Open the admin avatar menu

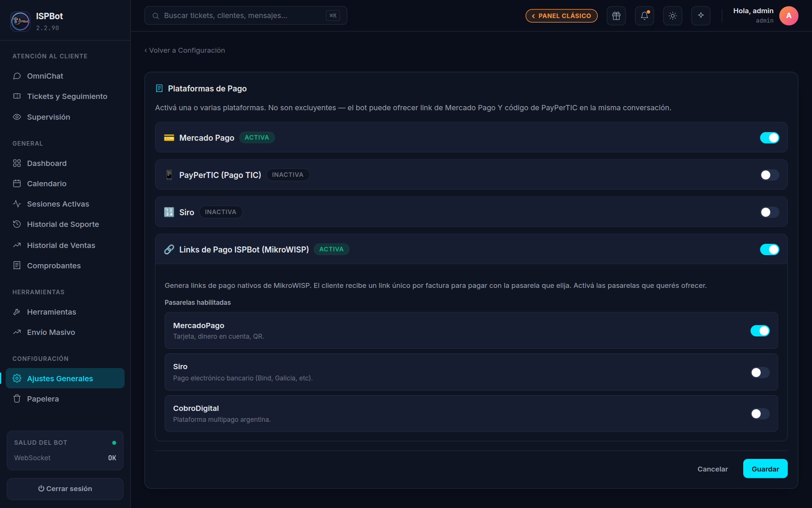point(789,16)
